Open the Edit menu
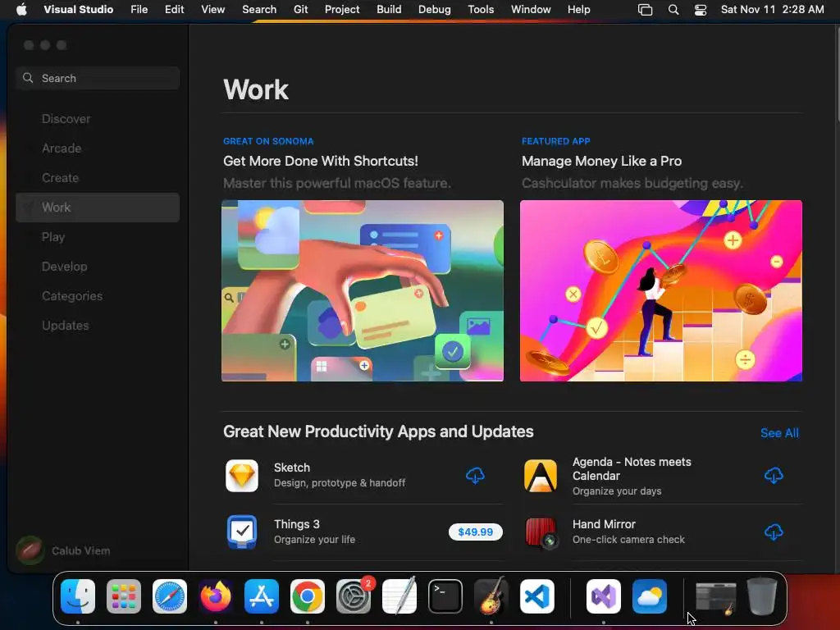Image resolution: width=840 pixels, height=630 pixels. 174,9
